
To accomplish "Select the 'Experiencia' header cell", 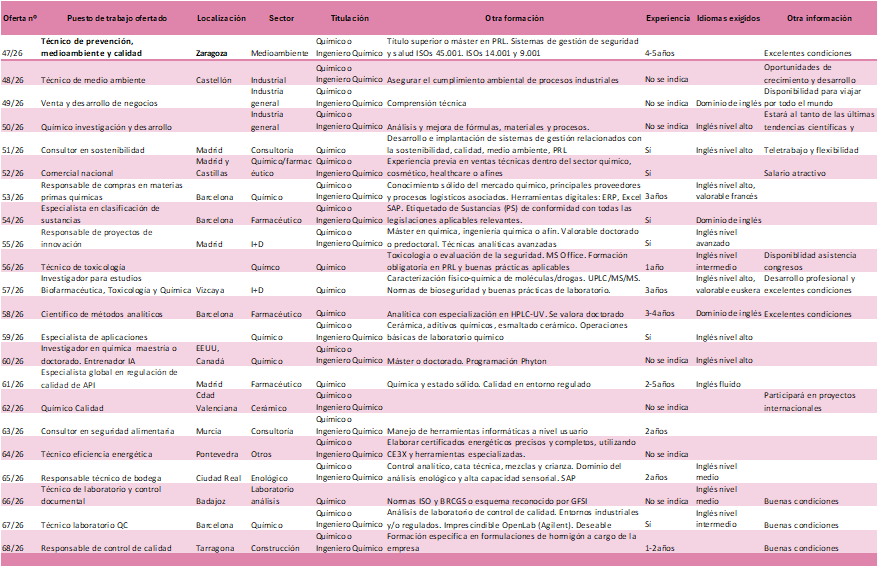I will coord(667,19).
